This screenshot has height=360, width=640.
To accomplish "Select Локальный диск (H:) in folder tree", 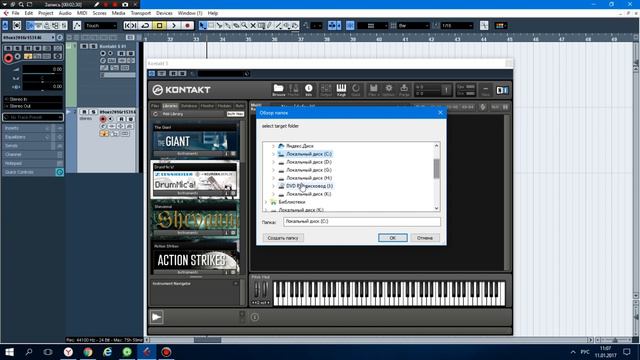I will pos(309,178).
